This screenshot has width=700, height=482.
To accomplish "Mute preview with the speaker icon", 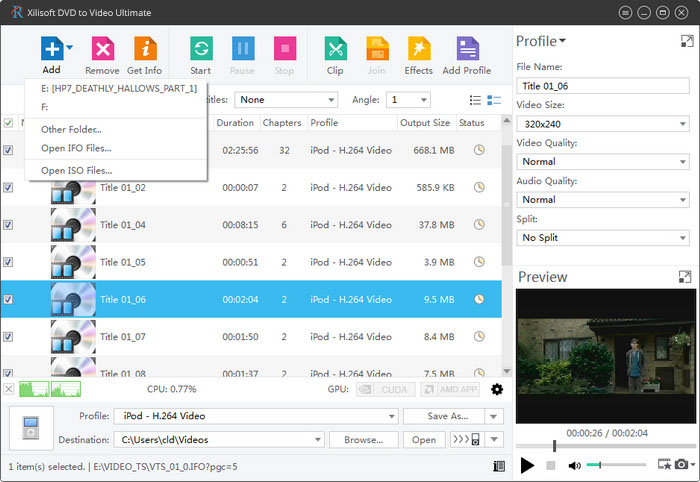I will [575, 465].
